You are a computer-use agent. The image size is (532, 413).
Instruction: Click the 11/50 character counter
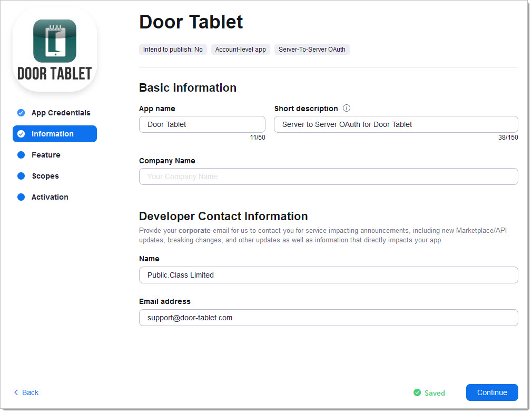258,137
